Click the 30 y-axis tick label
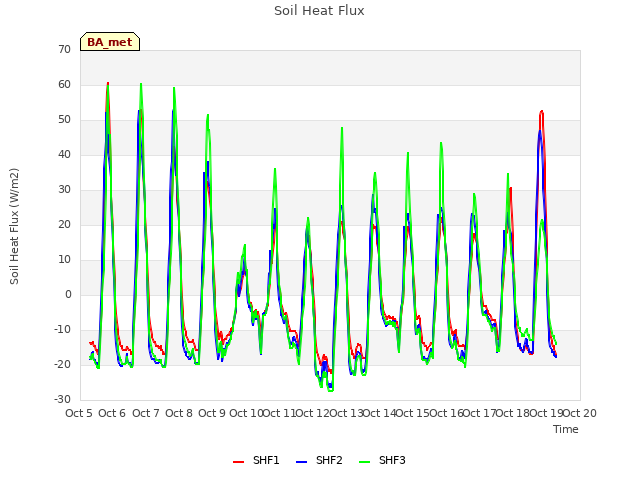Image resolution: width=640 pixels, height=480 pixels. [x=64, y=189]
